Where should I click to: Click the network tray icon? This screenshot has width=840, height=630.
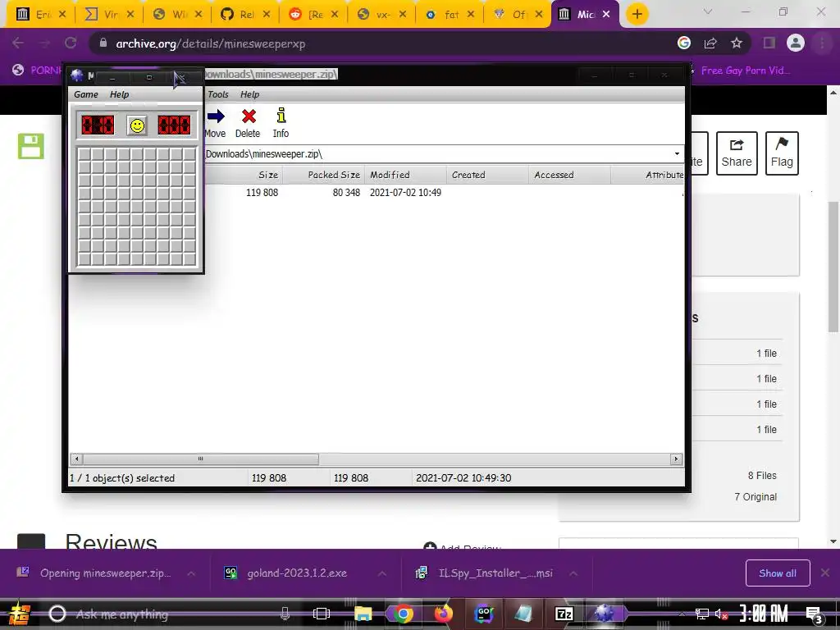click(701, 614)
